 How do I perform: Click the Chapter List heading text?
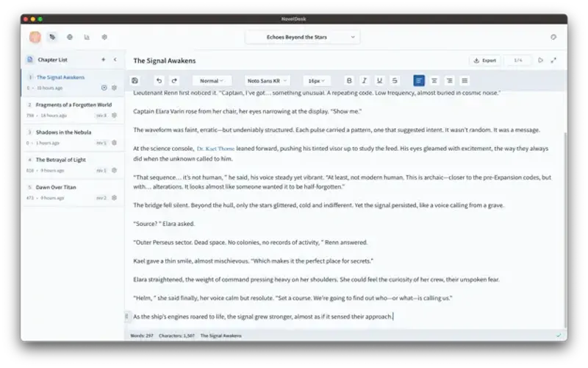tap(52, 60)
